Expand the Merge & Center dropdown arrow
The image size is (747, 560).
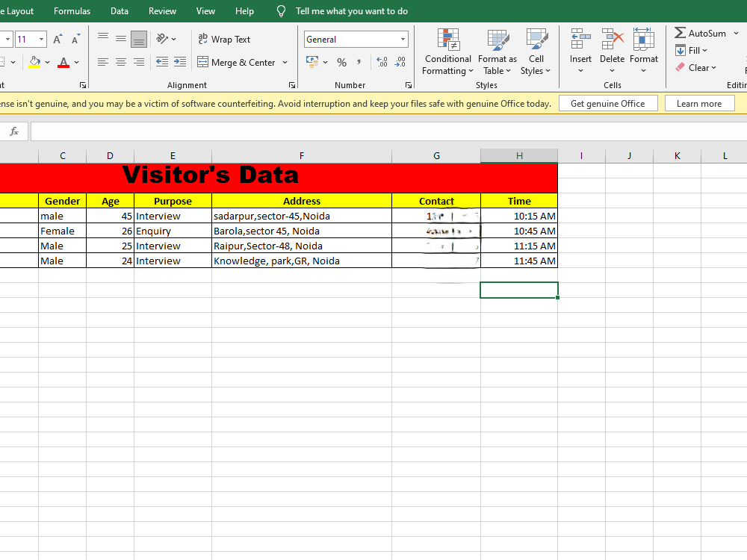285,63
